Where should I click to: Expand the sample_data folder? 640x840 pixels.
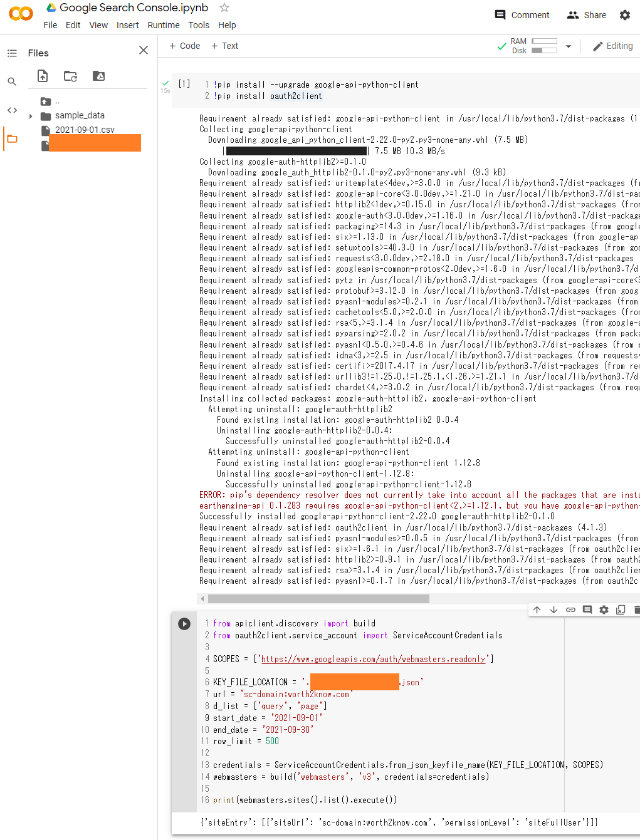point(30,115)
